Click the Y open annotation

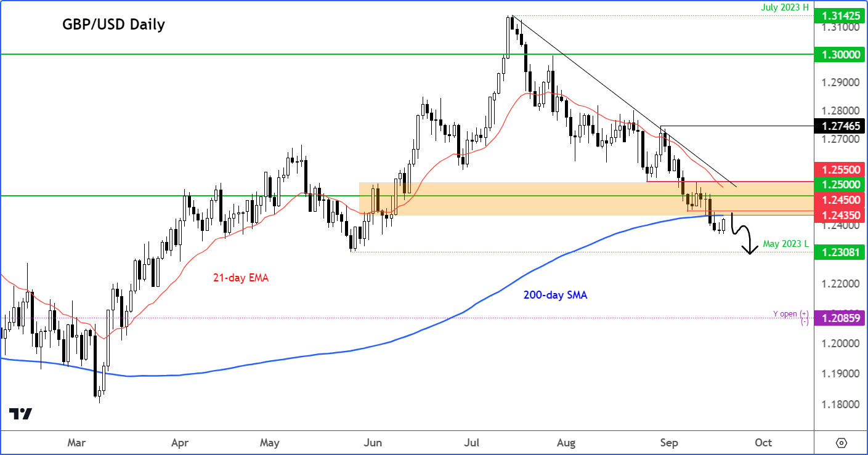[790, 314]
